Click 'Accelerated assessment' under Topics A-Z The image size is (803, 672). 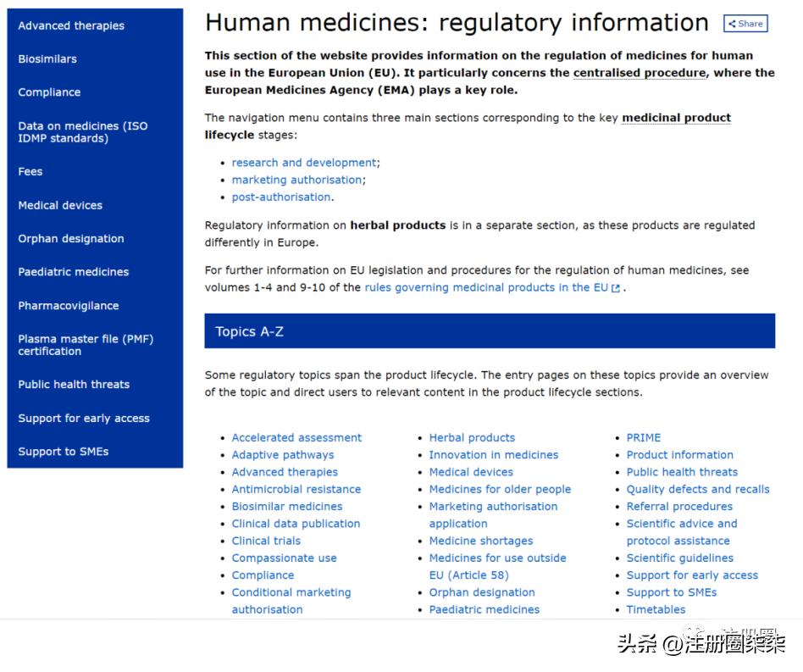pos(296,437)
